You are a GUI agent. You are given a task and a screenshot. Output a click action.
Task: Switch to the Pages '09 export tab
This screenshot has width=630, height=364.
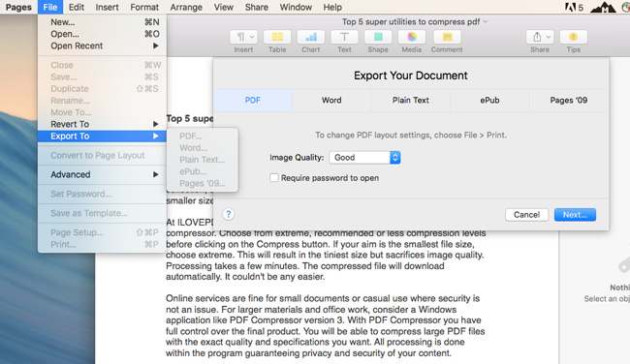pos(569,100)
